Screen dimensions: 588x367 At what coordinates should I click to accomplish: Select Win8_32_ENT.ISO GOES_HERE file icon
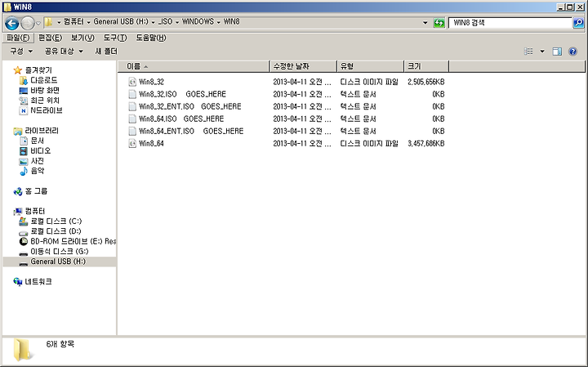point(132,106)
